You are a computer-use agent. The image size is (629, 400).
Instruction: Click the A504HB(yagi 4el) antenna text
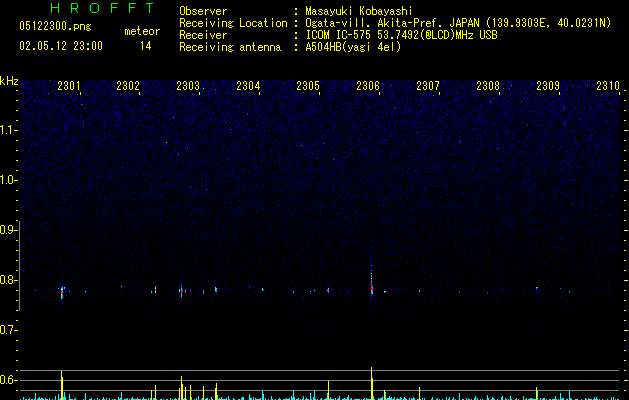(x=353, y=47)
